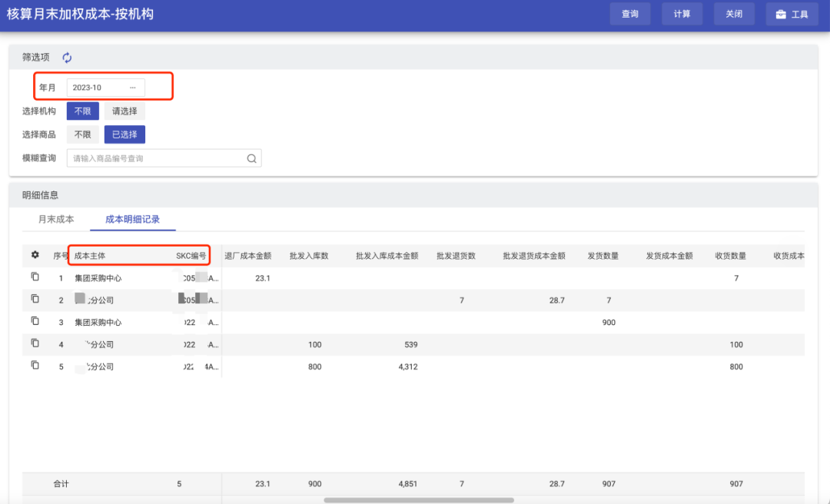
Task: Copy row 2 using its copy icon
Action: (35, 299)
